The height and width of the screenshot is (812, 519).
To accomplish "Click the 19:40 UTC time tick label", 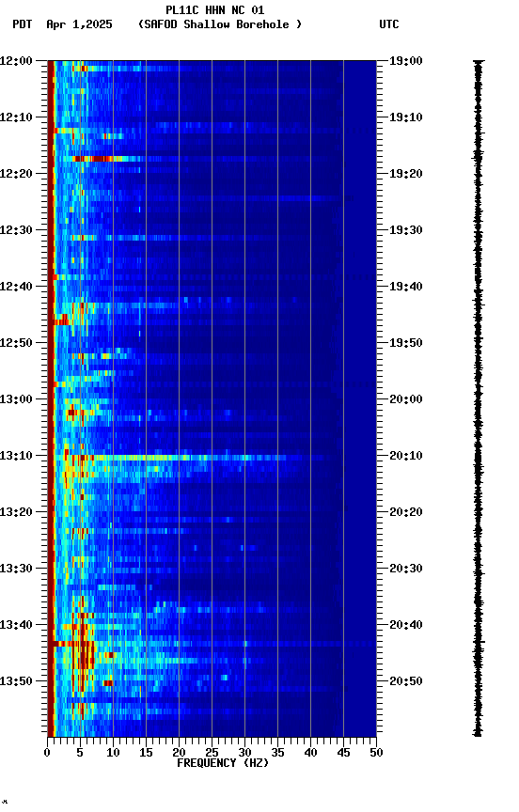I will click(x=406, y=287).
